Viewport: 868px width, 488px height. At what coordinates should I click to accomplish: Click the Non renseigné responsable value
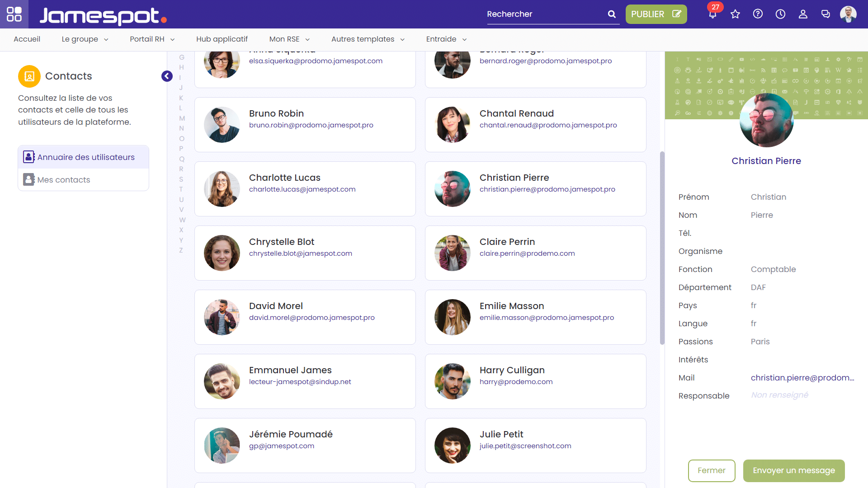[x=779, y=395]
